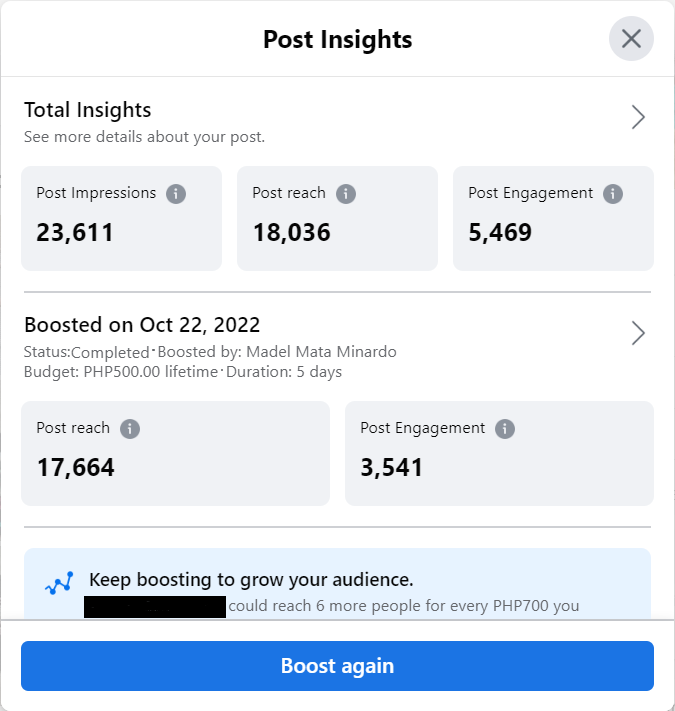The height and width of the screenshot is (711, 675).
Task: Click info icon beside Post Impressions
Action: click(x=176, y=194)
